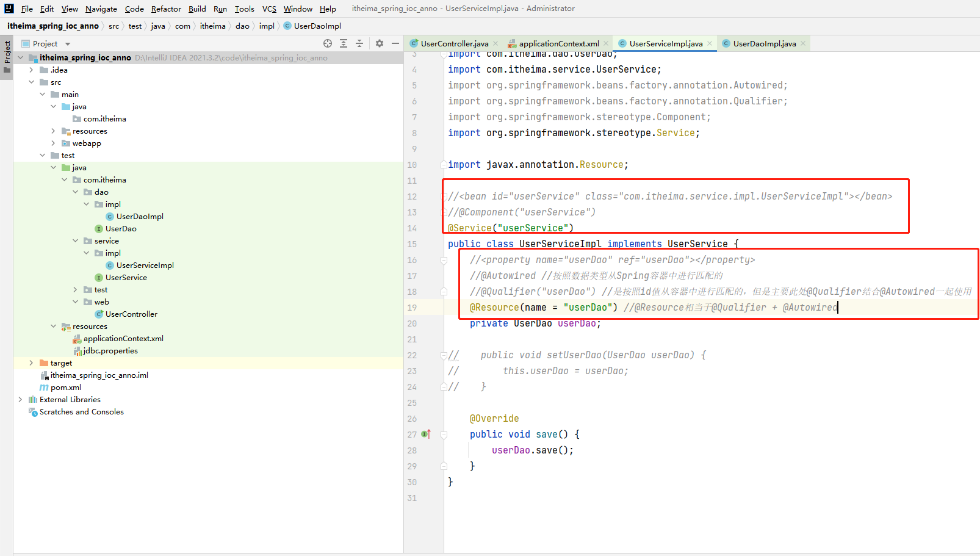The width and height of the screenshot is (980, 556).
Task: Select UserService interface in tree
Action: (x=126, y=277)
